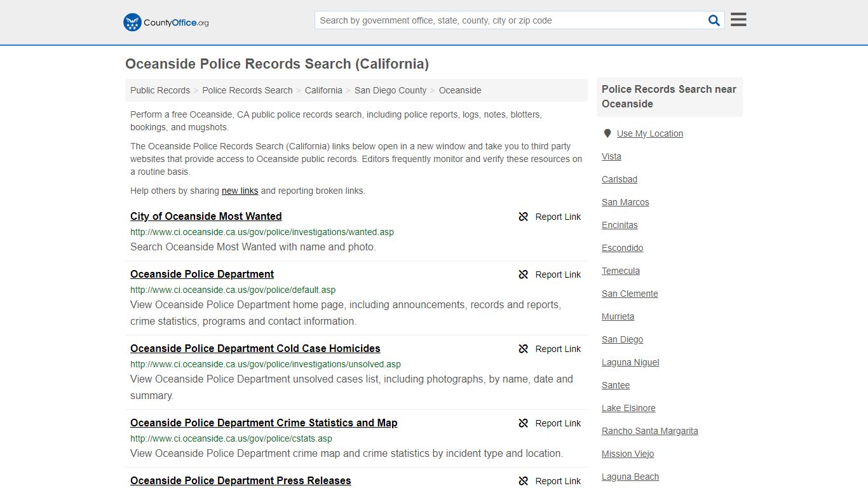Select San Diego in nearby list

coord(622,339)
